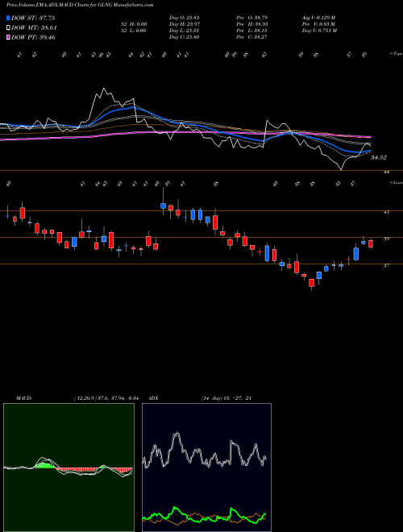Select the MACD (12,26,9) values heading
Viewport: 403px width, 532px height.
pyautogui.click(x=105, y=398)
